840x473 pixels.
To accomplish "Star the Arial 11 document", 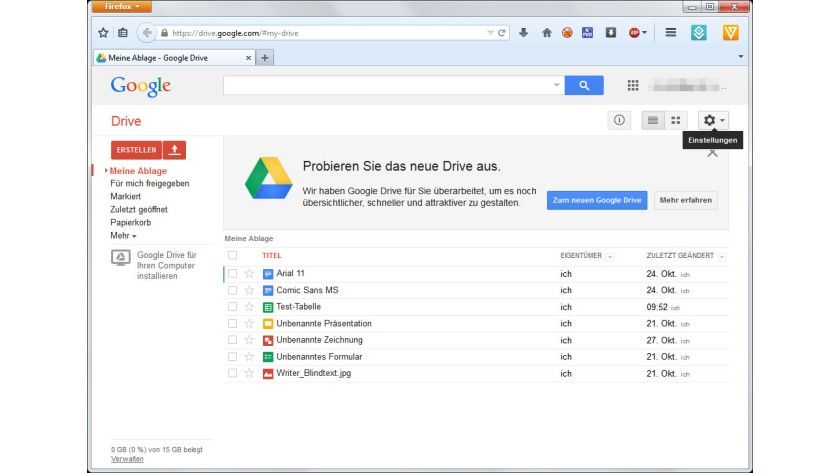I will coord(249,274).
